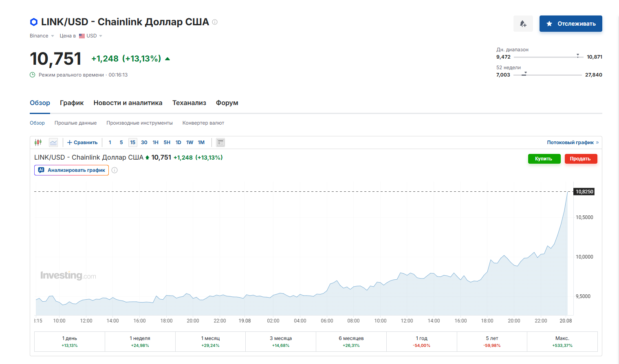Viewport: 619px width, 364px height.
Task: Click the 10,871 daily high value
Action: point(595,57)
